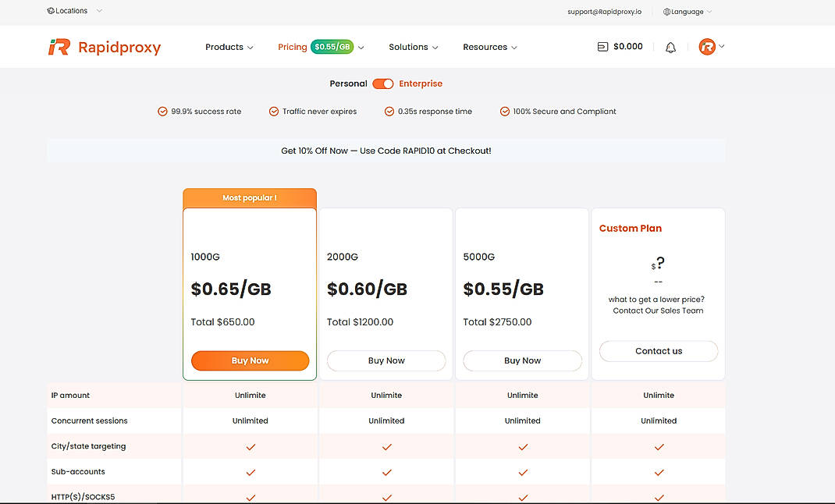Click the $0.65/GB price
The width and height of the screenshot is (835, 504).
pyautogui.click(x=231, y=289)
